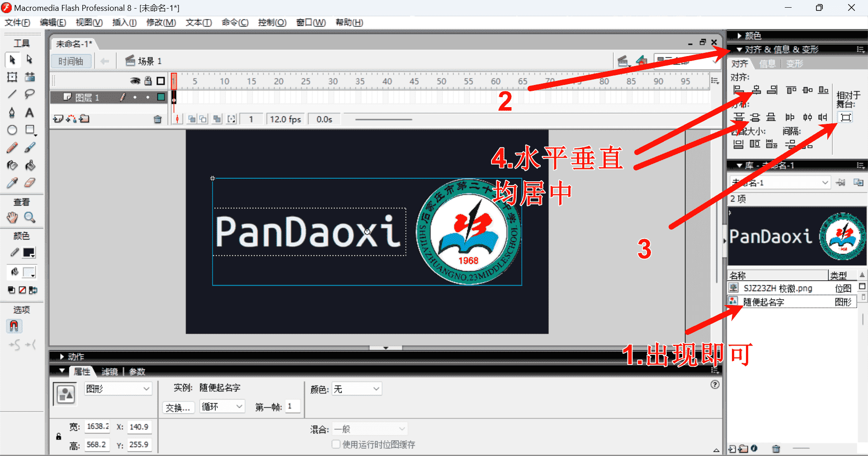Enable the runtime bitmap caching checkbox
This screenshot has height=456, width=868.
pyautogui.click(x=336, y=444)
